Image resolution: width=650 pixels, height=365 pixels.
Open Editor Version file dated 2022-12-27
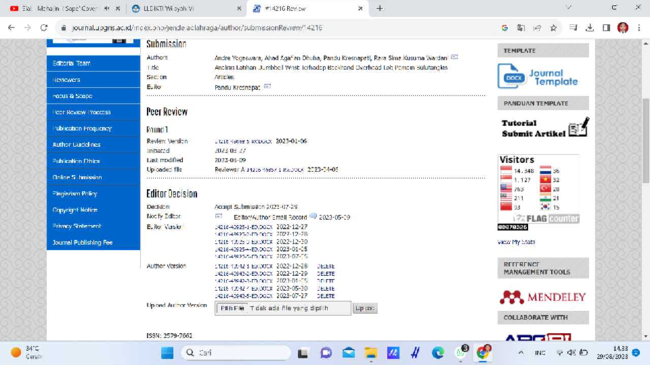point(244,227)
